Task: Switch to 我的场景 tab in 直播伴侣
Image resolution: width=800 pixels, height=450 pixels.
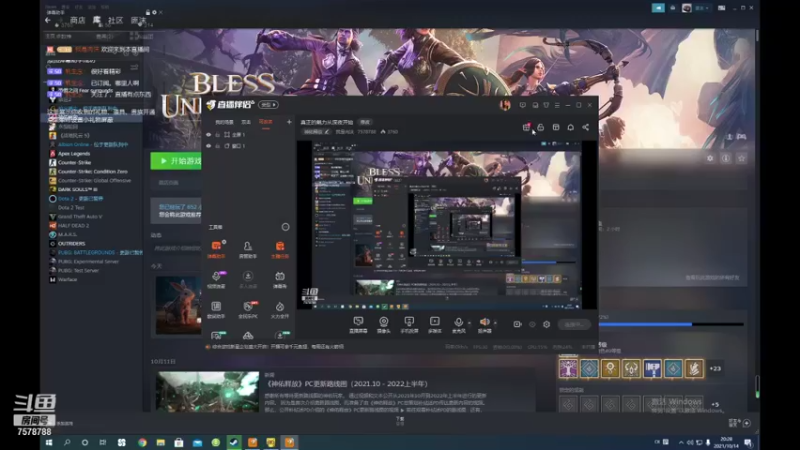Action: click(x=224, y=122)
